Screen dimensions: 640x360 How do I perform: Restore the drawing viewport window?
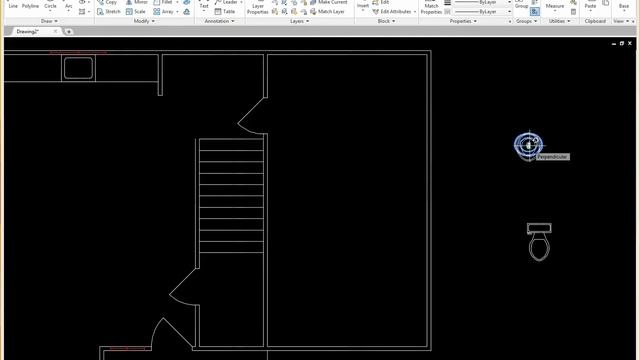tap(622, 43)
